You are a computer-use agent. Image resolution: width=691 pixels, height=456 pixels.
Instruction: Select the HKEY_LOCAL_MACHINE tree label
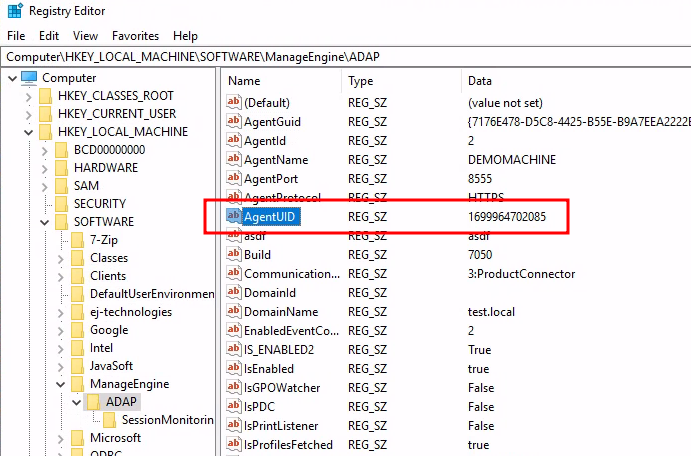point(123,132)
